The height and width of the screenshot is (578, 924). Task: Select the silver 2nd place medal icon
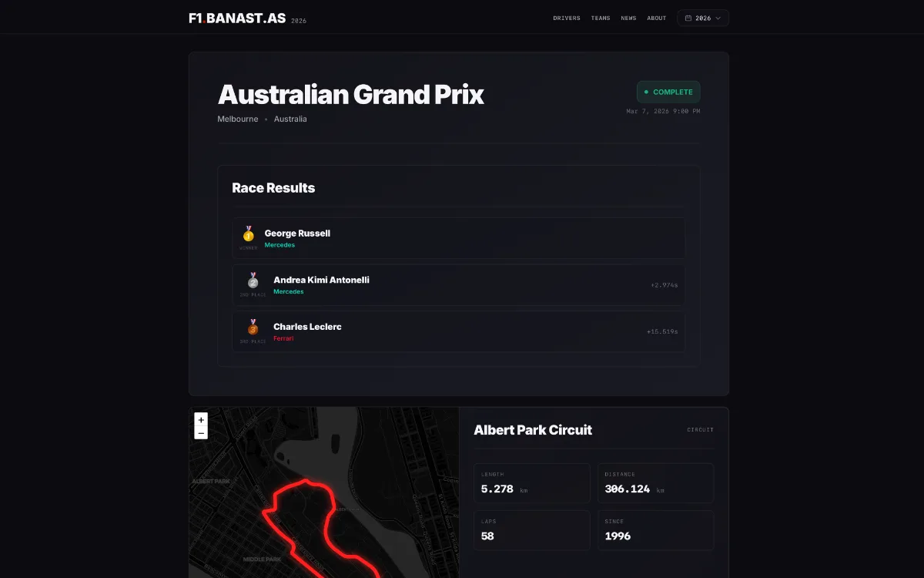[x=253, y=282]
